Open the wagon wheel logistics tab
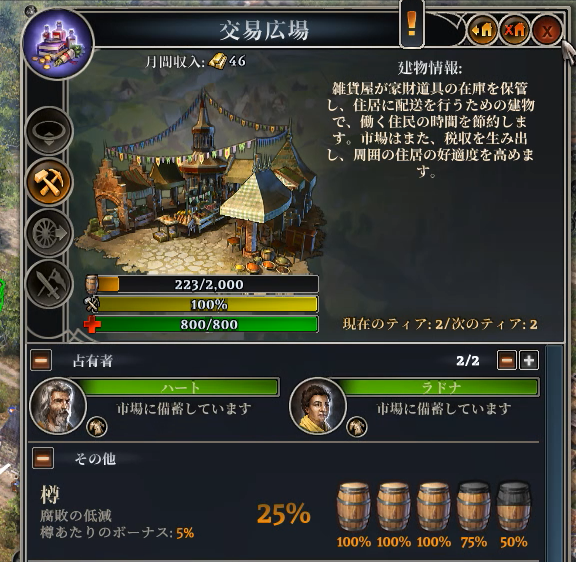 point(49,233)
